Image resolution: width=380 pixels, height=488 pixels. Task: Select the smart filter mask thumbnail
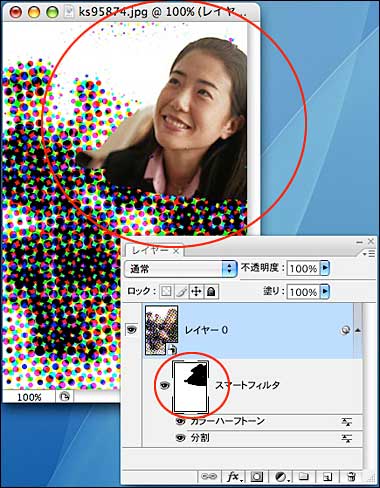point(191,387)
